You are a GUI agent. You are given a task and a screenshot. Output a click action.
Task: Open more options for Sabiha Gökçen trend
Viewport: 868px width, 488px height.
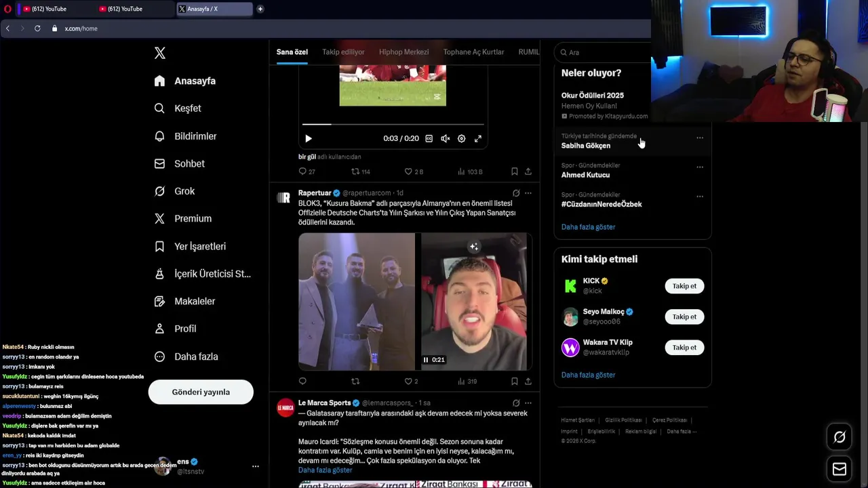[x=700, y=138]
